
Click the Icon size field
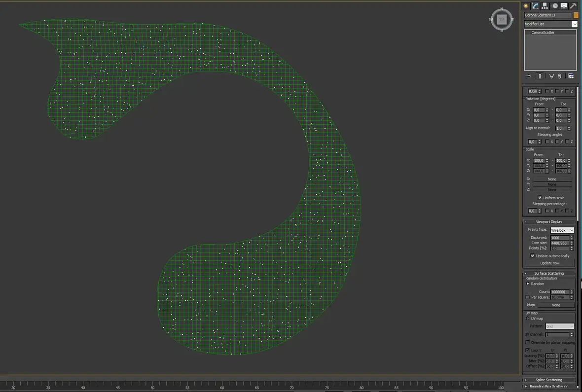(560, 243)
